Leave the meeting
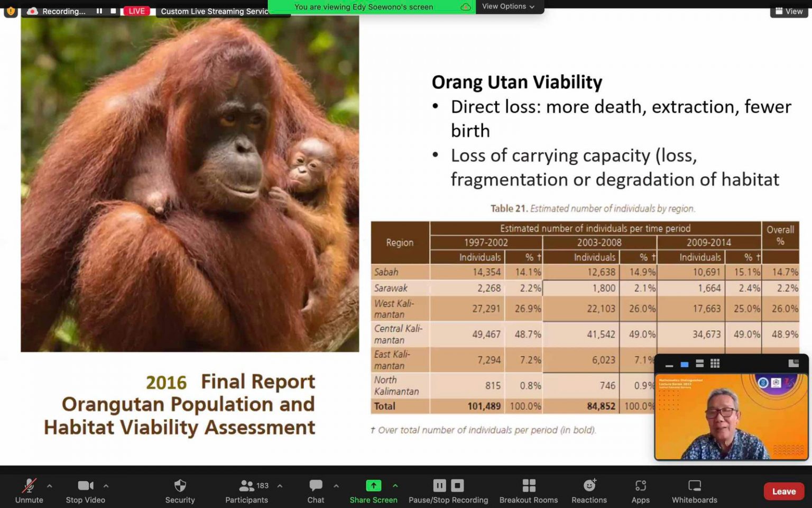This screenshot has width=812, height=508. click(x=783, y=491)
